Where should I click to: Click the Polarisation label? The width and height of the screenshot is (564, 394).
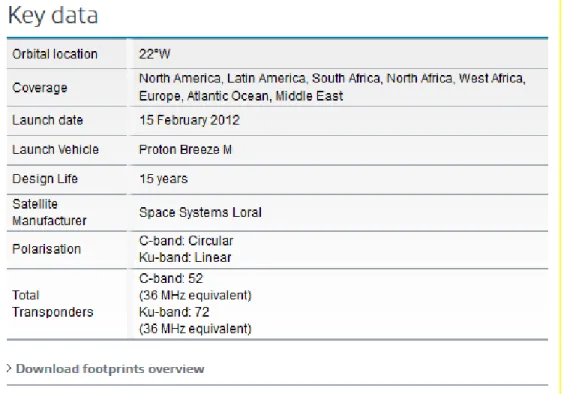(46, 249)
